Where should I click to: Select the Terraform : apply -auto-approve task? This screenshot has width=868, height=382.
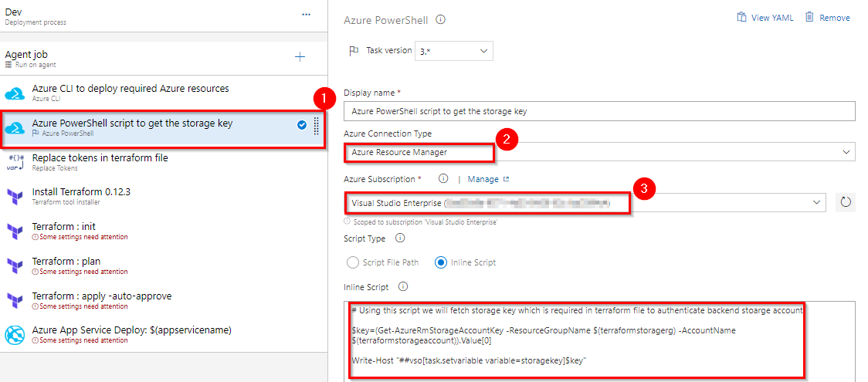point(163,301)
